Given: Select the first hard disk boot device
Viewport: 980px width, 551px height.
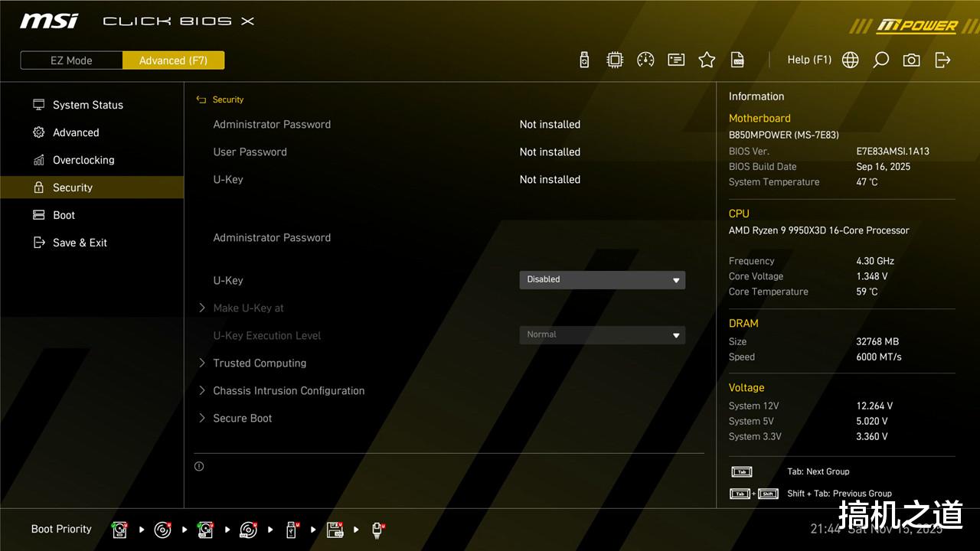Looking at the screenshot, I should (x=120, y=529).
